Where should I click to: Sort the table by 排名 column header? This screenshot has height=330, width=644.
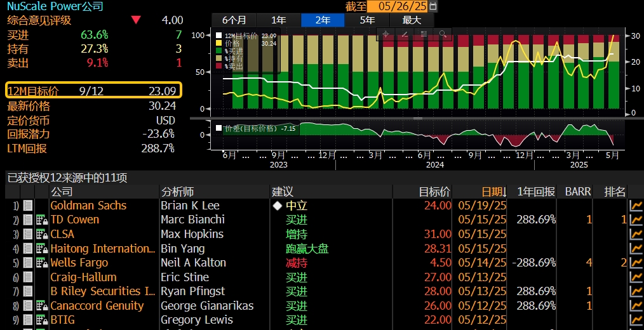coord(615,192)
